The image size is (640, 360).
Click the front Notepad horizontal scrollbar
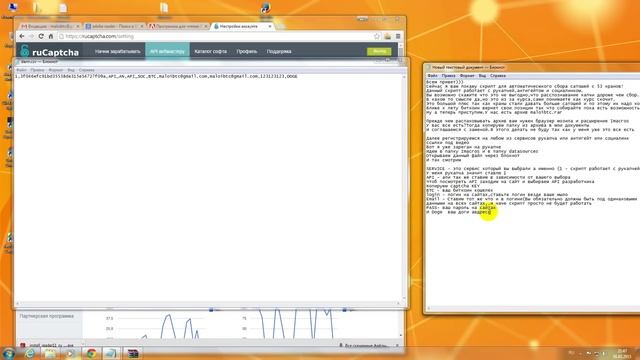pyautogui.click(x=208, y=304)
